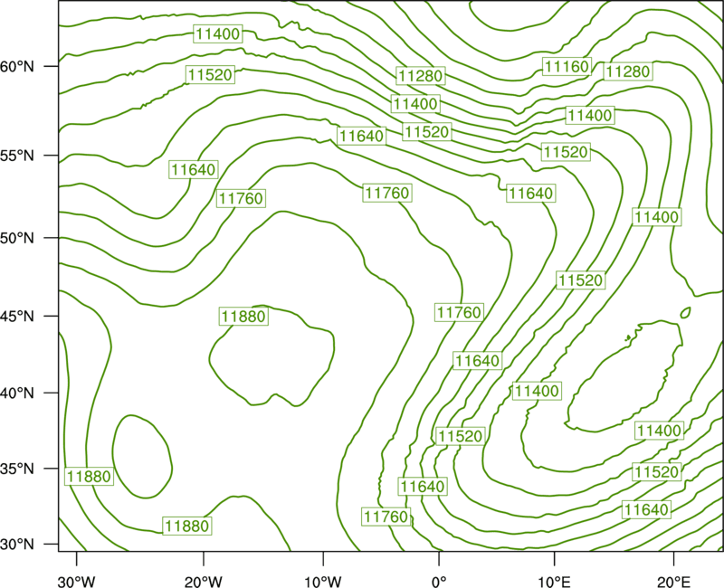The height and width of the screenshot is (588, 724).
Task: Select the 20°W longitude axis label
Action: (203, 582)
